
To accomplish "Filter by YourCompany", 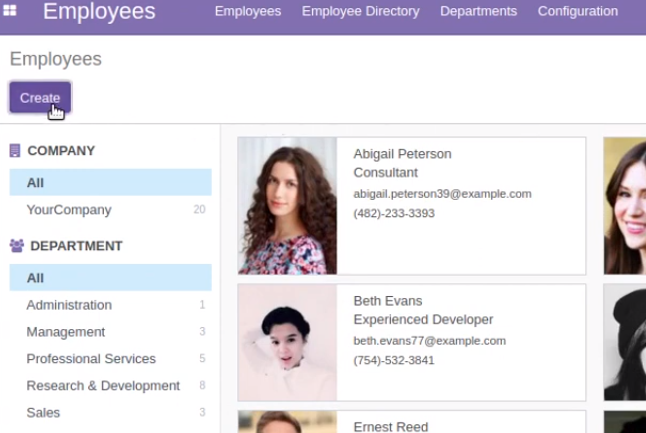I will [x=110, y=210].
